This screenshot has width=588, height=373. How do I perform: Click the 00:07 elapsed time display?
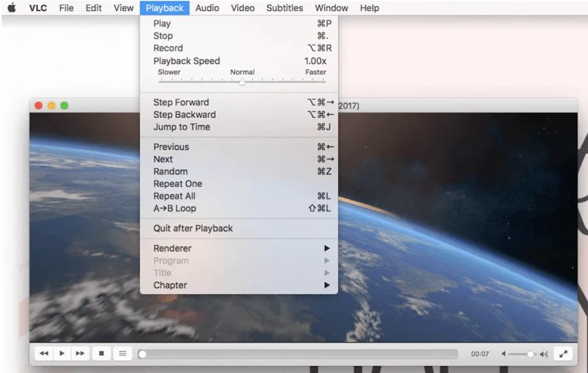pyautogui.click(x=480, y=354)
